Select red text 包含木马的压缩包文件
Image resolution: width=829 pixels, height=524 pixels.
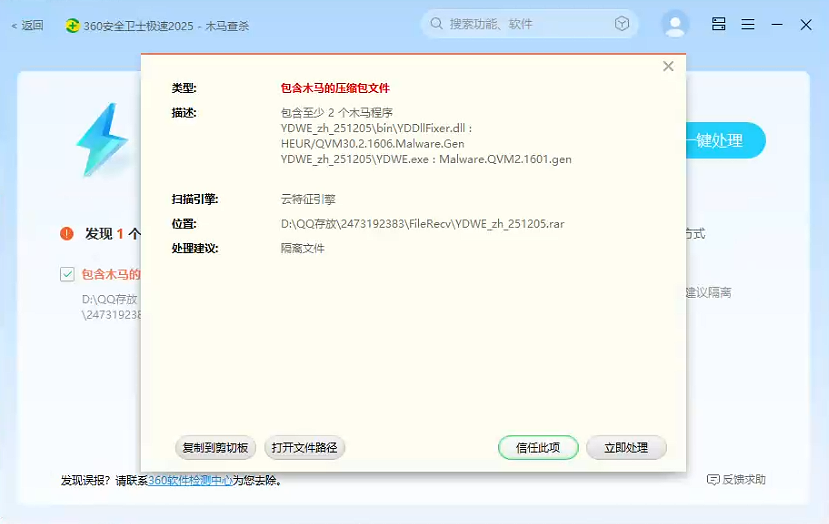[x=335, y=88]
